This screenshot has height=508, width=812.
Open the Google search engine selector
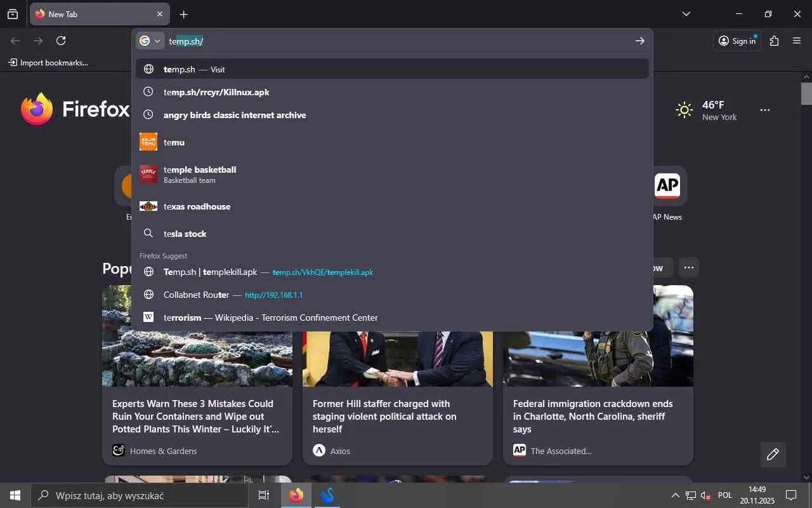[150, 41]
